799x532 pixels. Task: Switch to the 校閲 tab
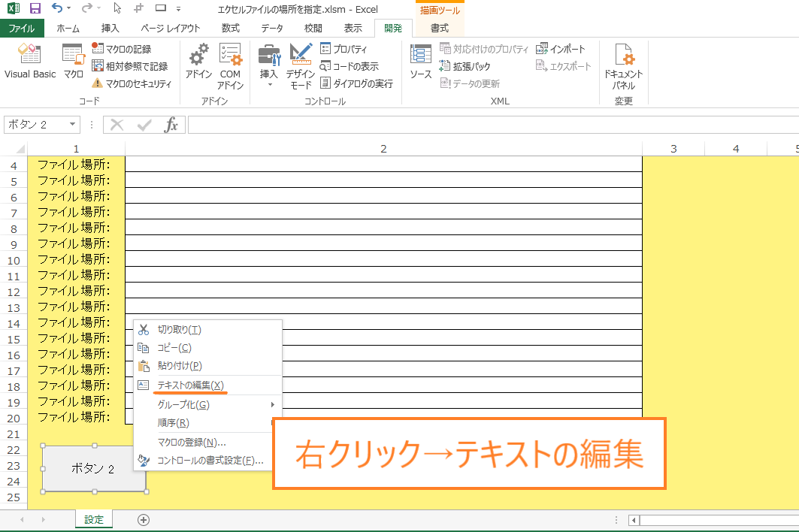pyautogui.click(x=313, y=28)
